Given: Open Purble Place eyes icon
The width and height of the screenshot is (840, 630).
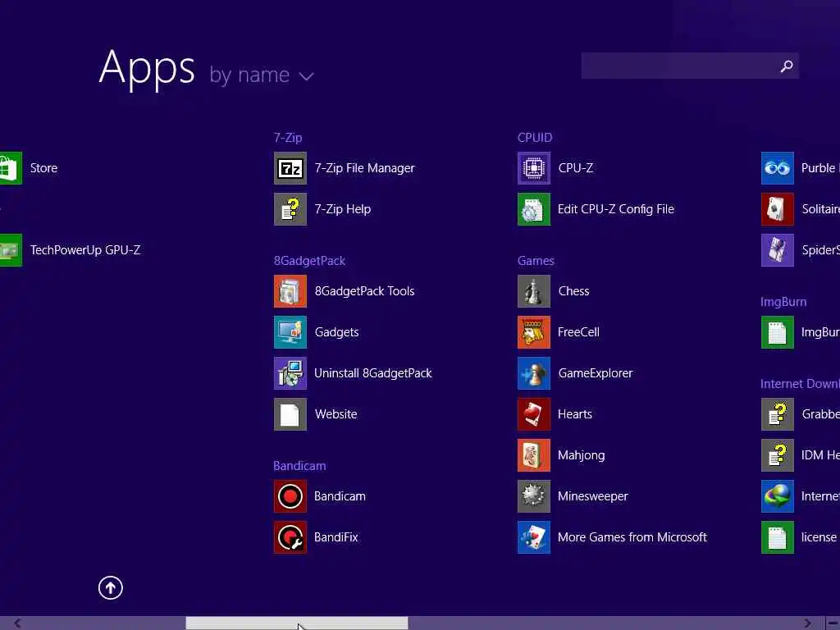Looking at the screenshot, I should tap(778, 167).
